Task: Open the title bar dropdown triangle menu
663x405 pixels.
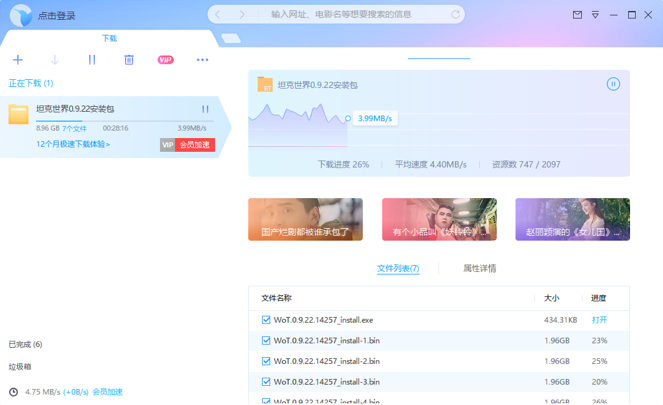Action: pyautogui.click(x=595, y=15)
